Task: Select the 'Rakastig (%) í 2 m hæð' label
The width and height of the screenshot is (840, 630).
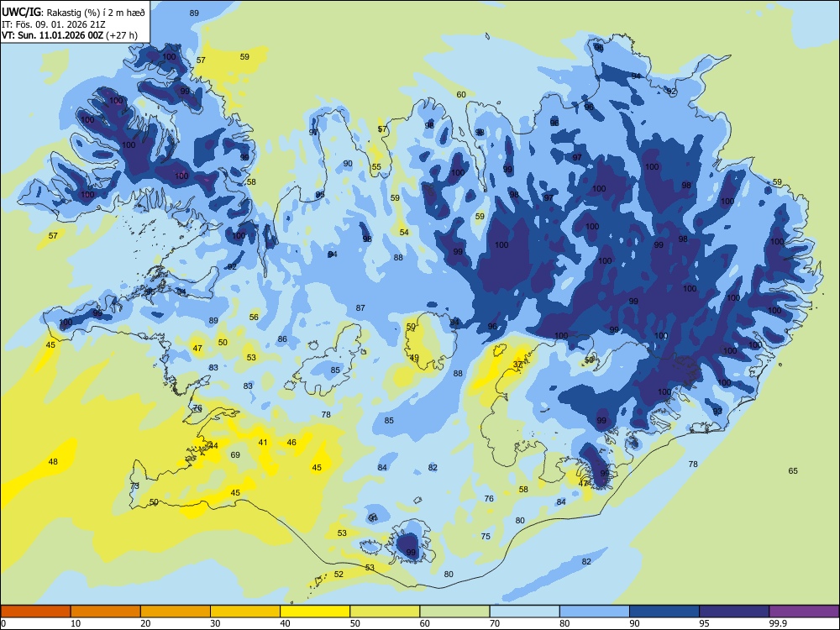Action: [x=96, y=13]
